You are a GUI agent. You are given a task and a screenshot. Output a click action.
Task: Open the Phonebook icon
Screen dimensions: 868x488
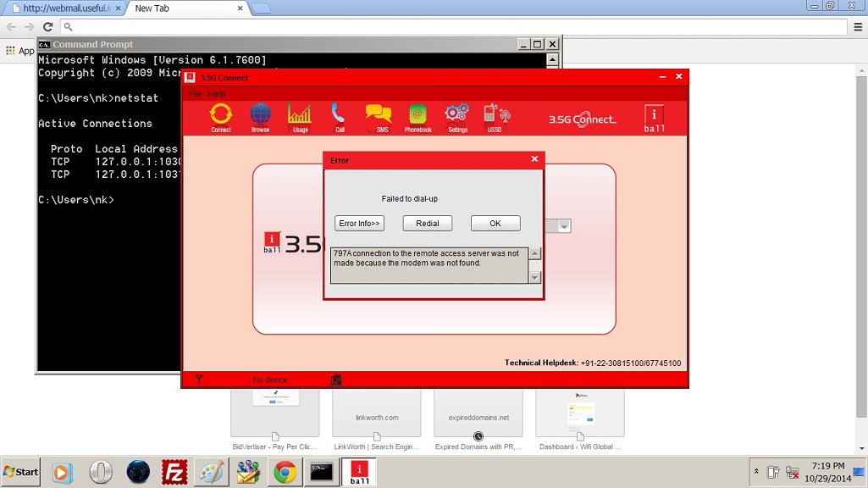(417, 117)
